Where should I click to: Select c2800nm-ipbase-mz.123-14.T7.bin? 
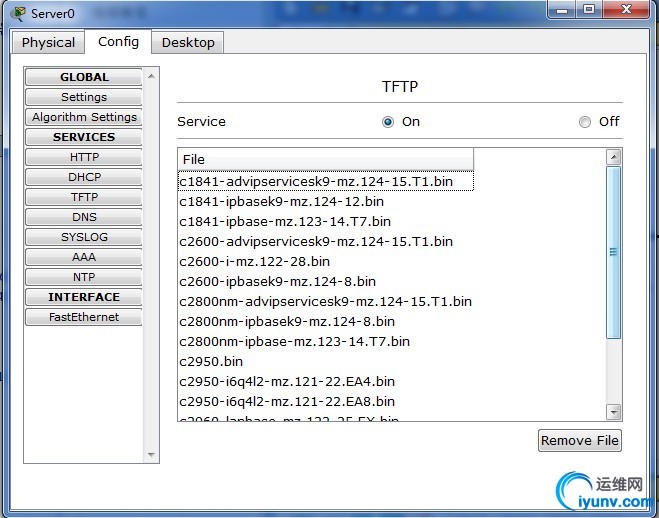(x=326, y=341)
